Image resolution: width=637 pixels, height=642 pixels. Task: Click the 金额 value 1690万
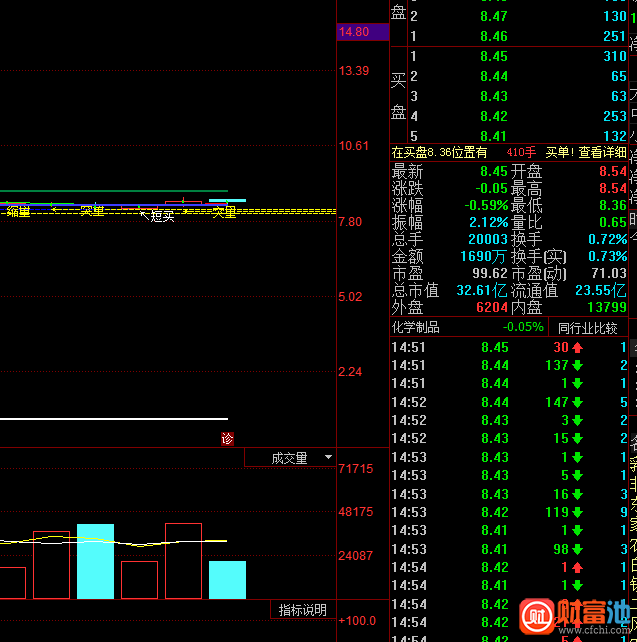[x=483, y=257]
